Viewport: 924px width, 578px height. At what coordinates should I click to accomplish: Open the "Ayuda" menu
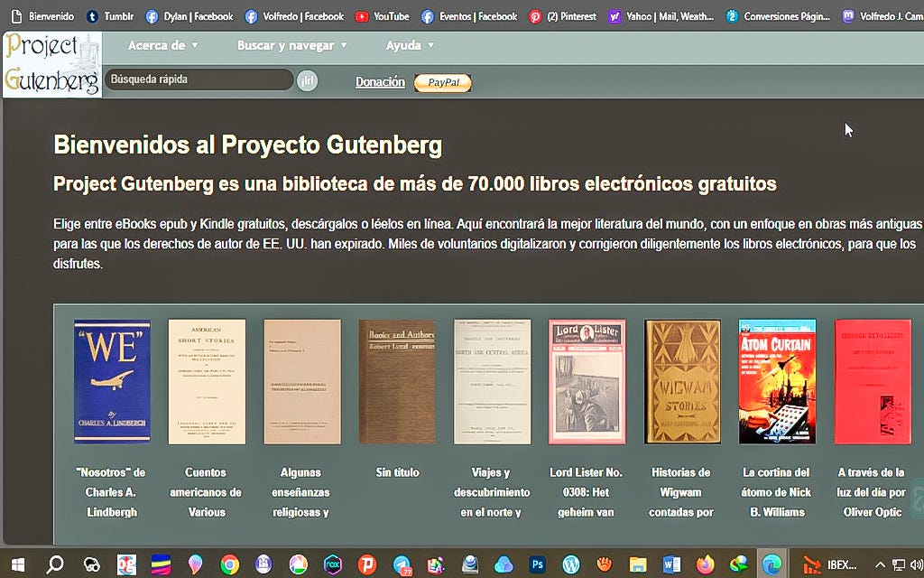pyautogui.click(x=407, y=44)
